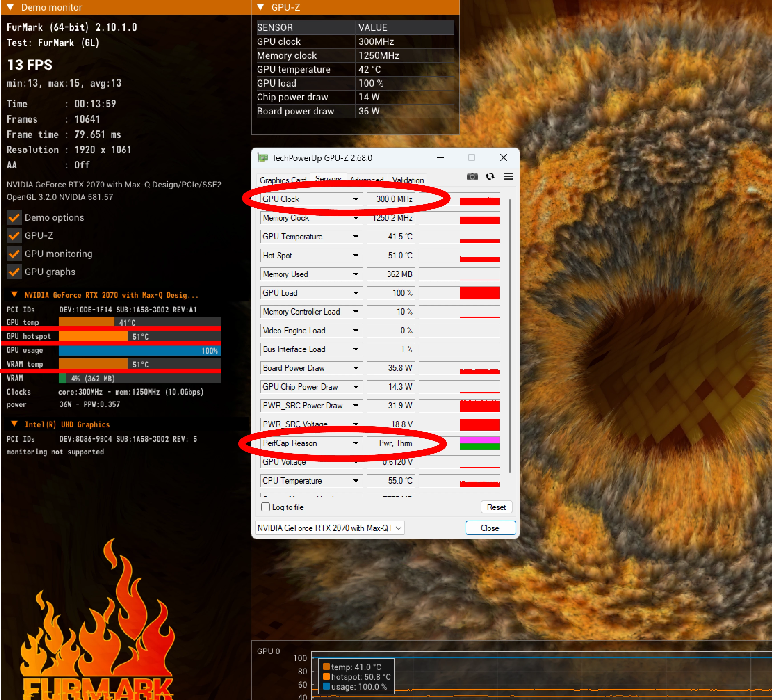Screen dimensions: 772x700
Task: Click the GPU-Z sensors vertical scrollbar
Action: [510, 335]
